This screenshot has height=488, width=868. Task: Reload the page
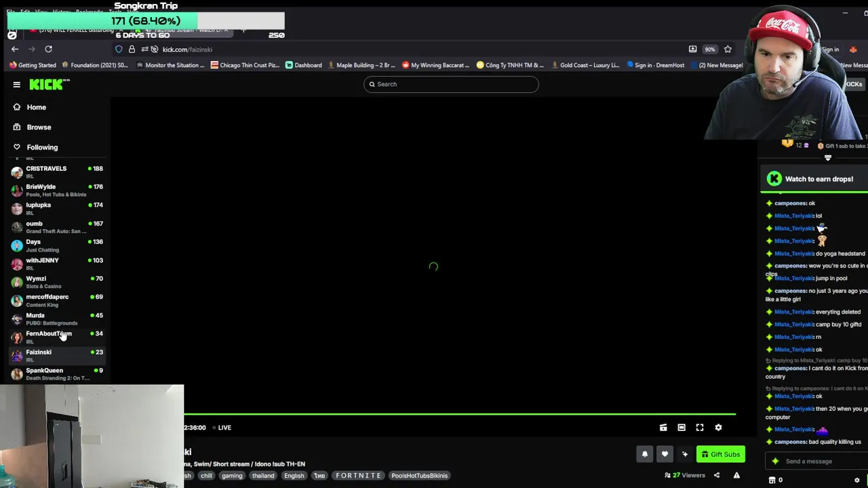[48, 49]
